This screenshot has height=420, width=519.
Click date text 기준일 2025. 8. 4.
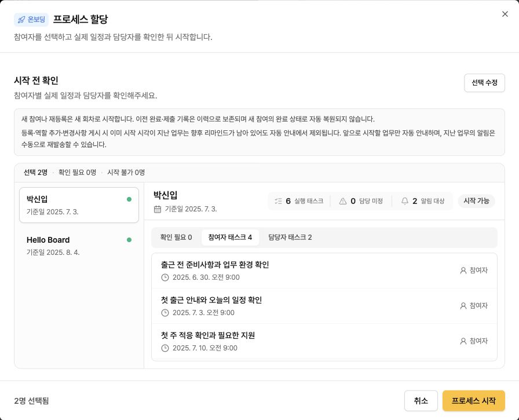[53, 253]
